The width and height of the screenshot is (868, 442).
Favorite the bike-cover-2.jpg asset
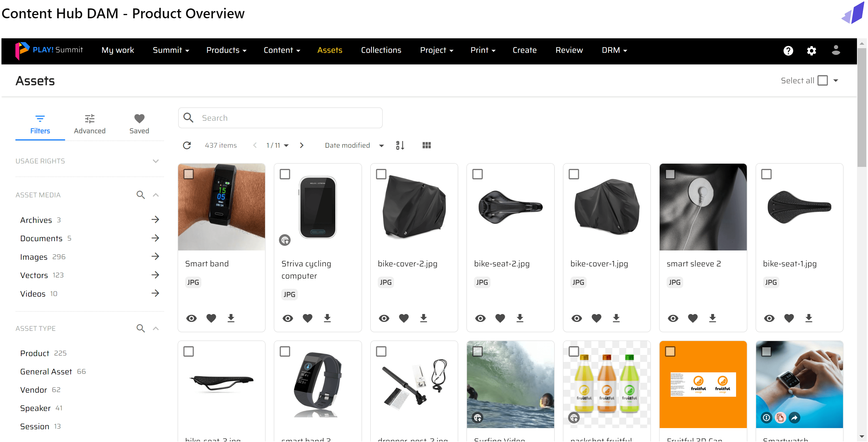404,318
